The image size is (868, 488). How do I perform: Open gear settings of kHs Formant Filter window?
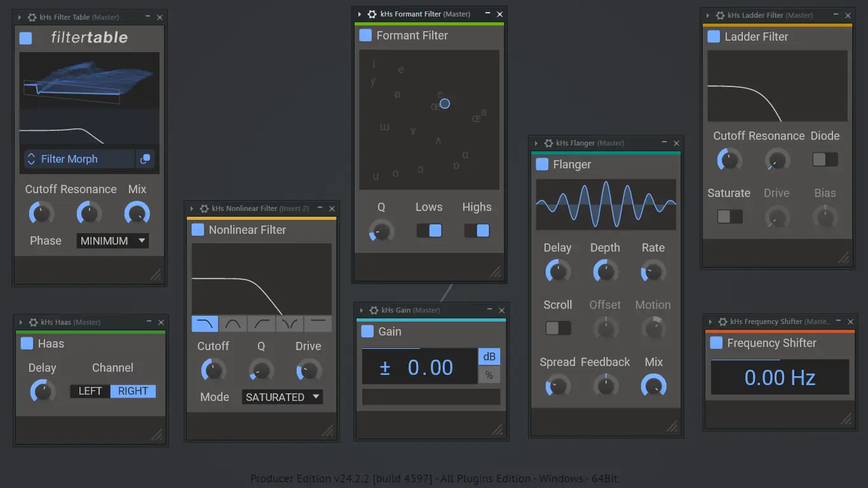(372, 14)
